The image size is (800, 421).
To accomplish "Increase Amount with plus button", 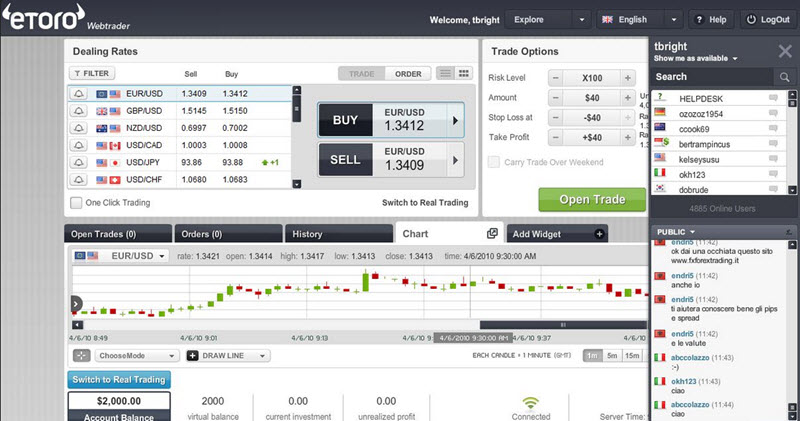I will pos(628,98).
